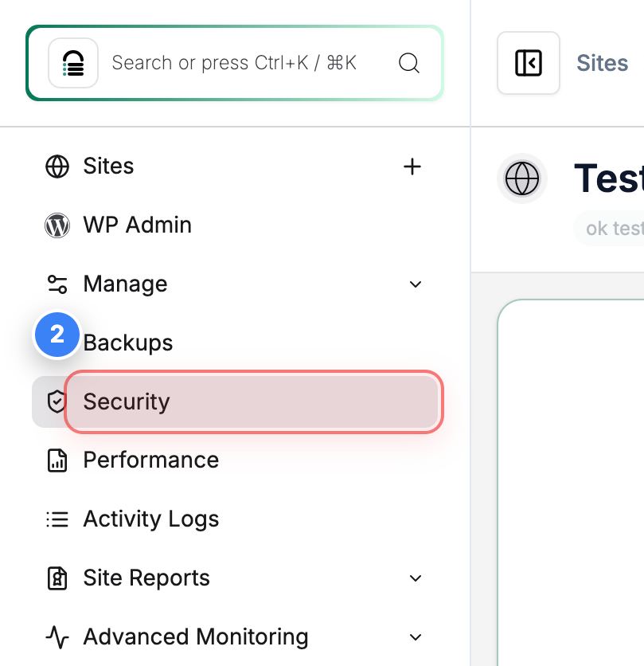Click inside the search input field
The image size is (644, 666).
[x=239, y=63]
